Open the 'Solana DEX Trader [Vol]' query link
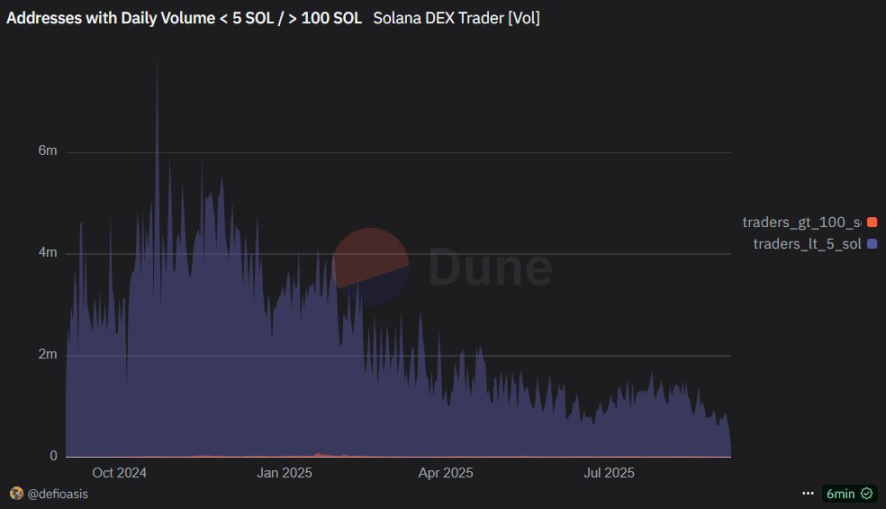 click(x=456, y=18)
